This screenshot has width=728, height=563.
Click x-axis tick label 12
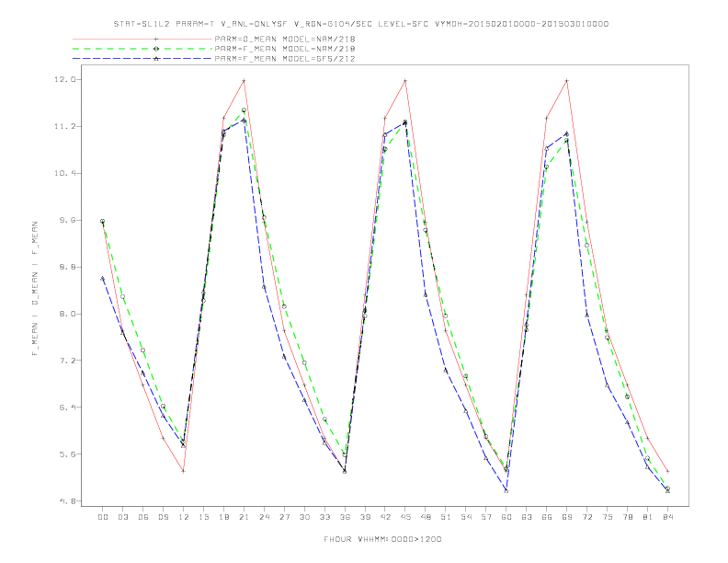(184, 517)
